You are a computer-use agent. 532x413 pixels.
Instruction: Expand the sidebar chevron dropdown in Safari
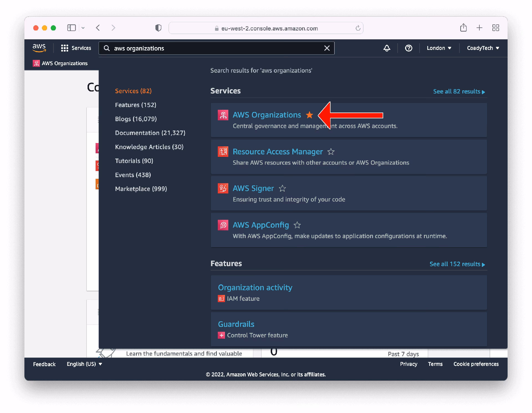click(x=83, y=28)
